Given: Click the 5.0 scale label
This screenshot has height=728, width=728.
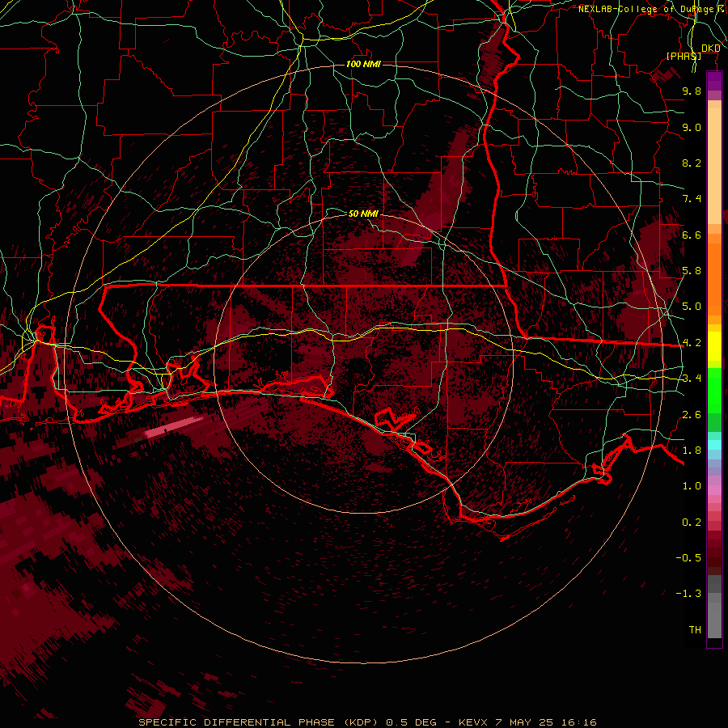Looking at the screenshot, I should pos(692,307).
